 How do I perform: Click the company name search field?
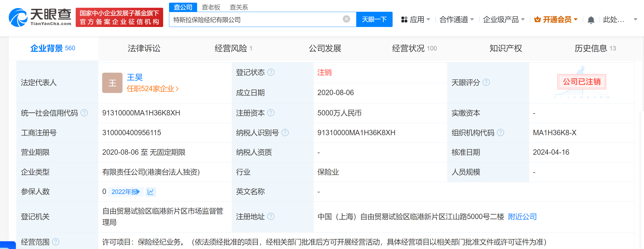pos(257,20)
